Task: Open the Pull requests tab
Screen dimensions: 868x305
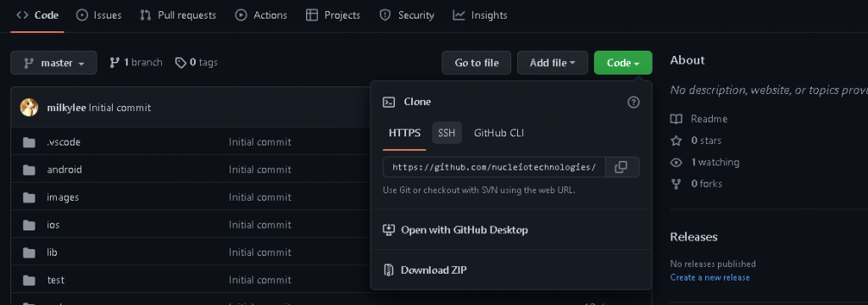Action: 178,15
